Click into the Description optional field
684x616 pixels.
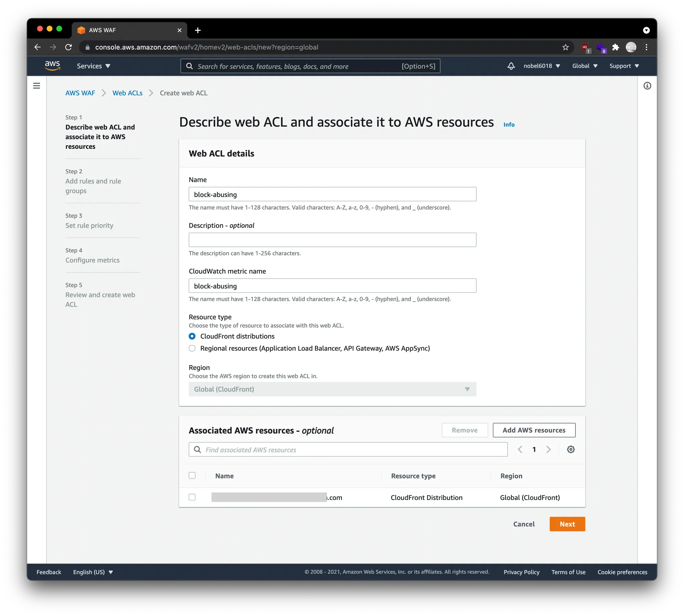pyautogui.click(x=332, y=240)
